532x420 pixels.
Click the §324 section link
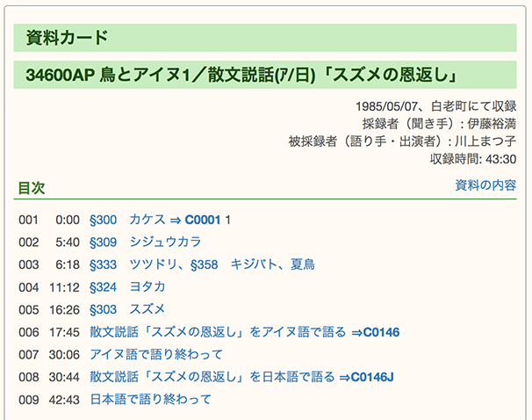(103, 286)
